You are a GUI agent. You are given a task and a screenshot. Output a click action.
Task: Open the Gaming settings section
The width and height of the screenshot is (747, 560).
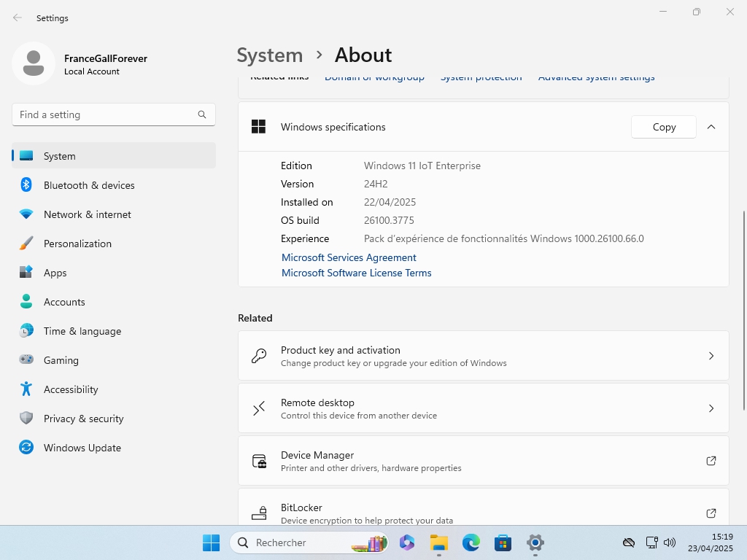(x=61, y=360)
